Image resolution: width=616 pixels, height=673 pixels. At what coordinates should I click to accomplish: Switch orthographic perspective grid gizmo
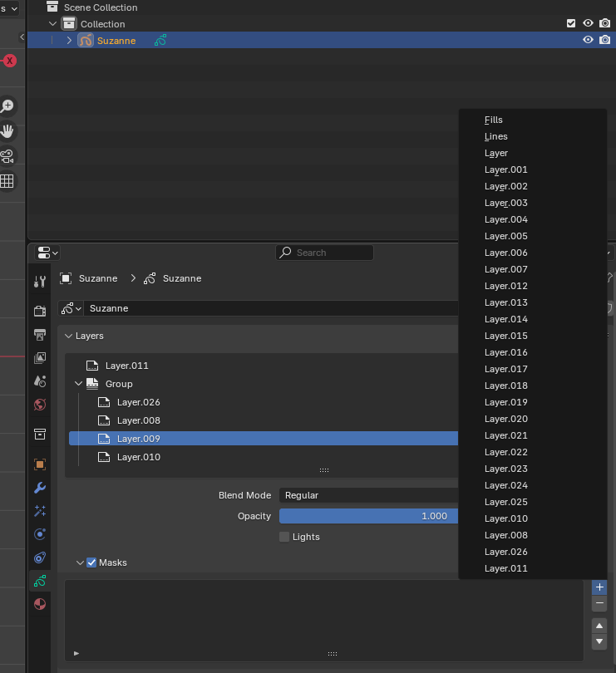[7, 181]
